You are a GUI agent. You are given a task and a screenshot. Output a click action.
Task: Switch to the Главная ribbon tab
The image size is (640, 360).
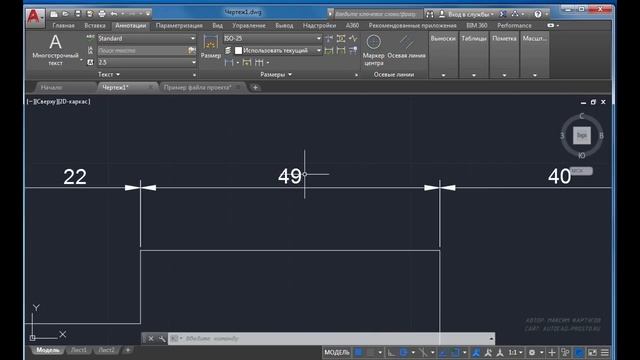tap(63, 25)
